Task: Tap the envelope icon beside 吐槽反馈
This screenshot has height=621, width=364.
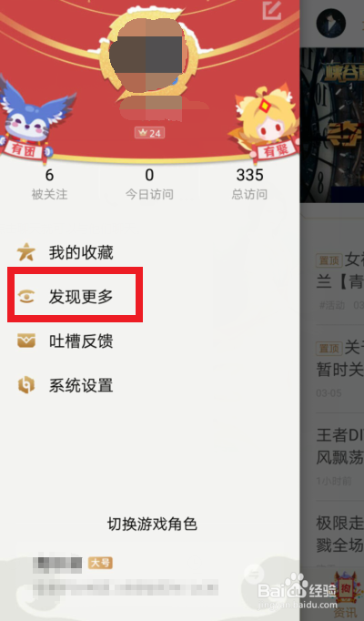Action: (x=26, y=341)
